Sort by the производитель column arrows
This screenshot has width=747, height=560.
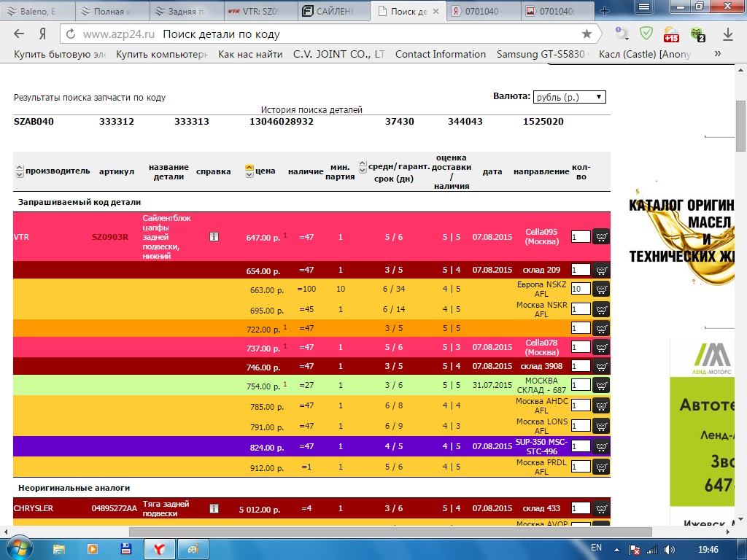coord(19,171)
